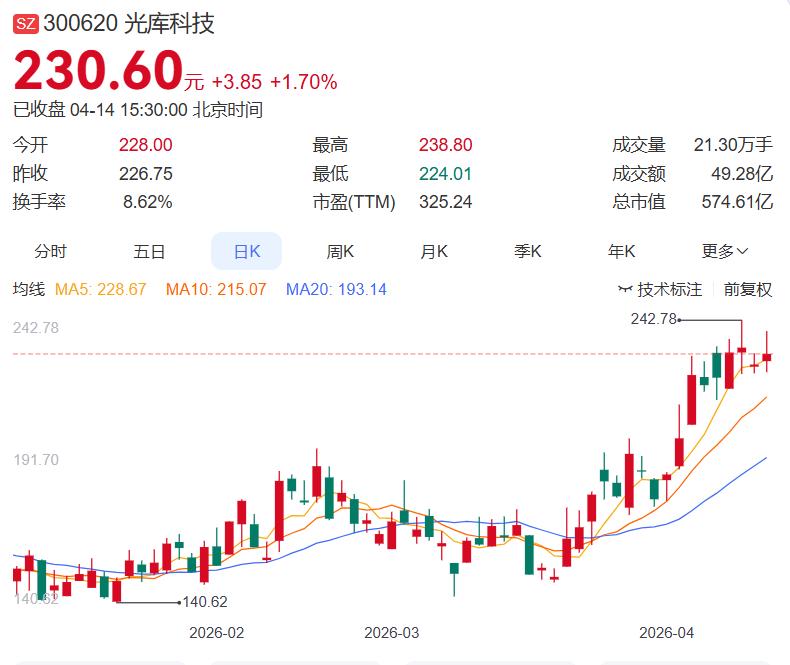Click stock title 300620 光库科技

click(x=129, y=24)
